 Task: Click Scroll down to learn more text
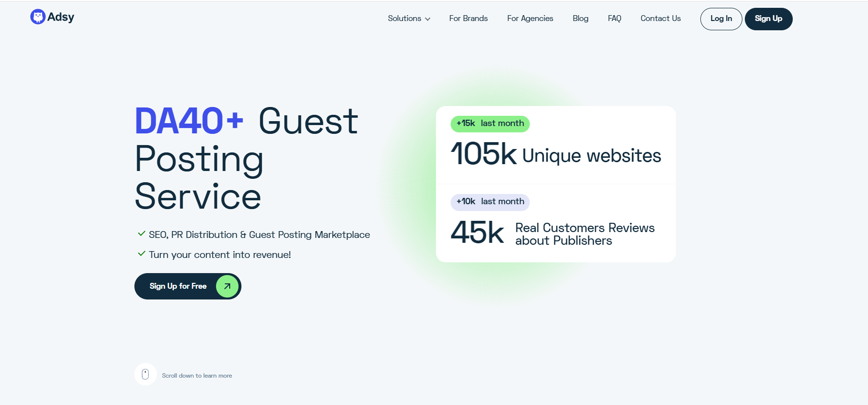coord(197,376)
